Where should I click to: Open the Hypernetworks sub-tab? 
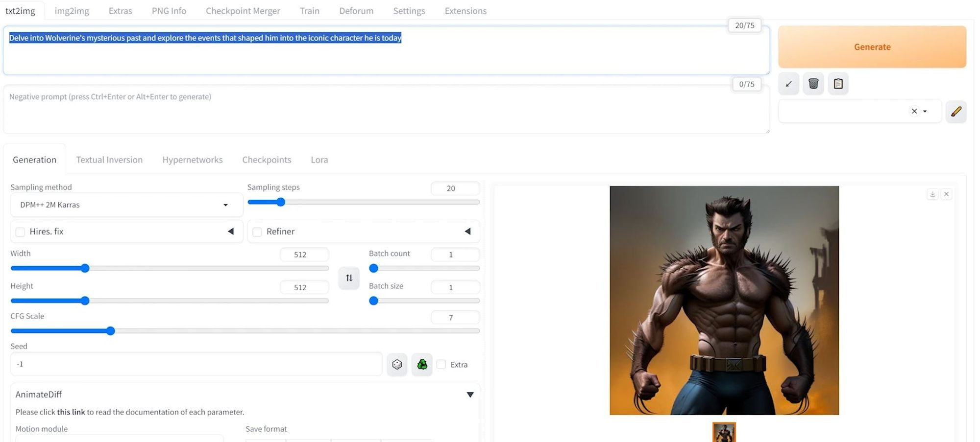coord(192,160)
